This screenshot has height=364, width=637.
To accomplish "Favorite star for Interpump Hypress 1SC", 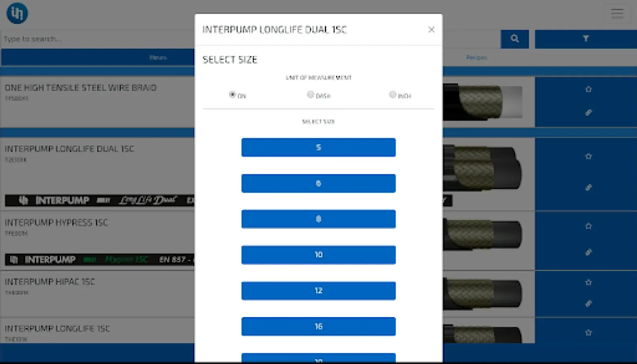I will pyautogui.click(x=588, y=226).
